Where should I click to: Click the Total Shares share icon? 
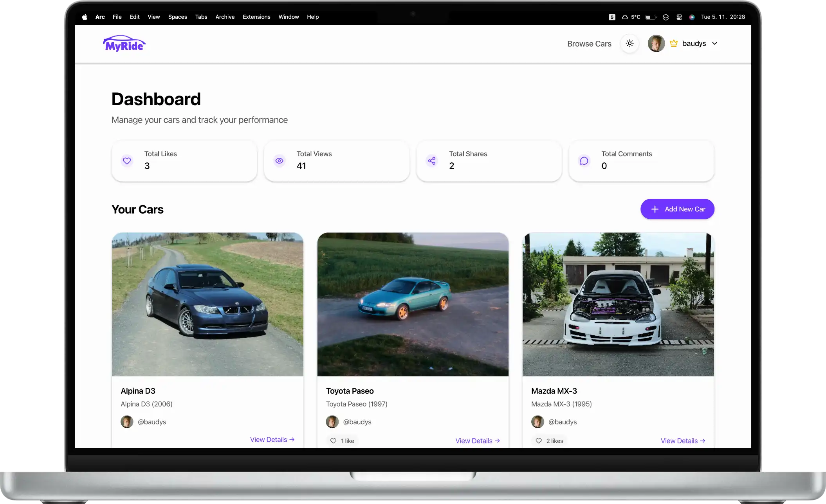431,161
